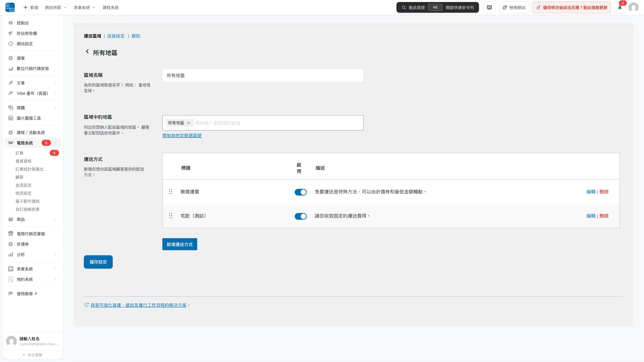This screenshot has width=644, height=362.
Task: Expand the 網站快取 dropdown in top bar
Action: coord(56,7)
